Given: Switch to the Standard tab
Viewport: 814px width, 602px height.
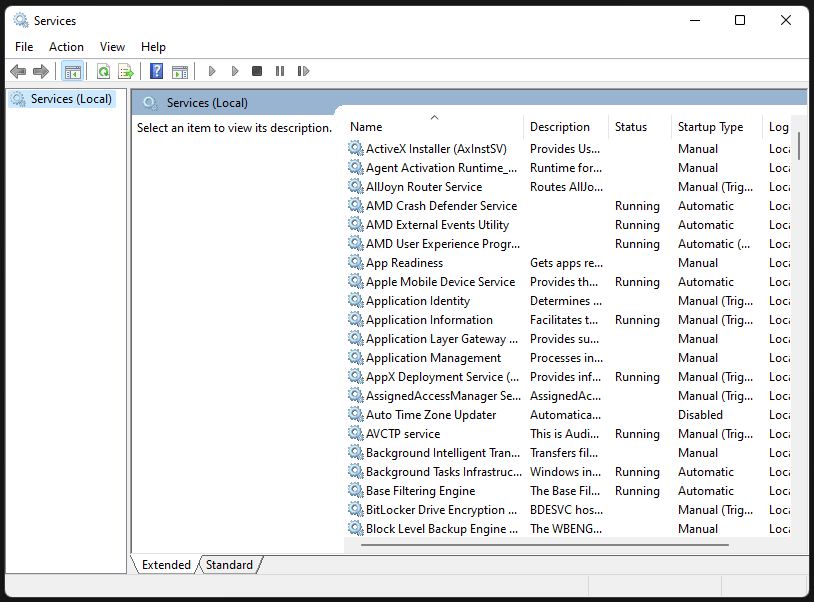Looking at the screenshot, I should tap(230, 565).
